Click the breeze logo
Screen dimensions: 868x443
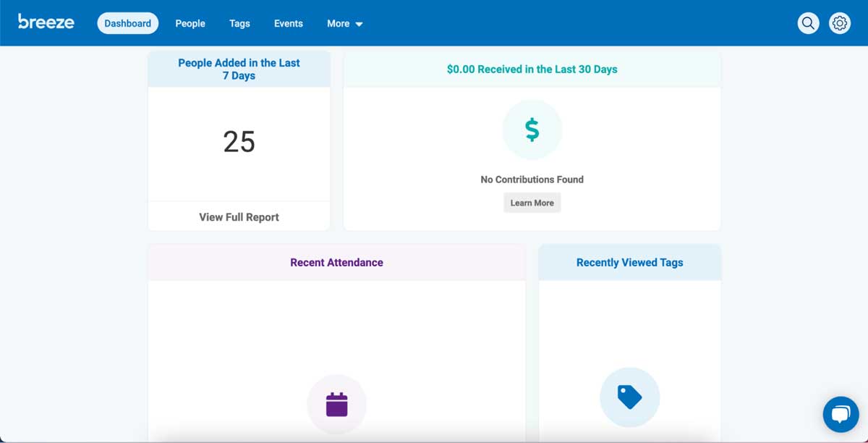[x=45, y=22]
